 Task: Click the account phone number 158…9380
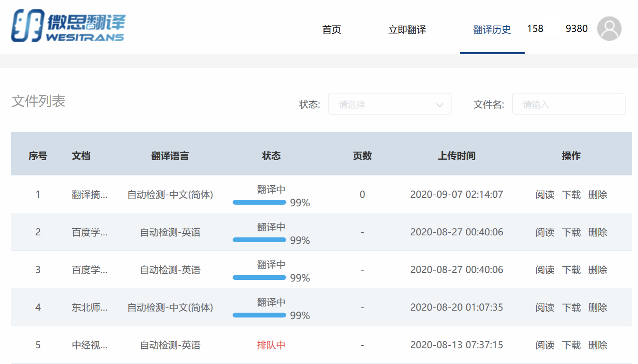pyautogui.click(x=557, y=29)
